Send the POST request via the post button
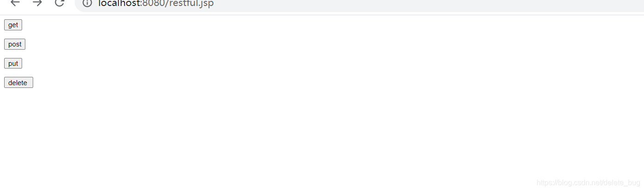 [x=15, y=44]
